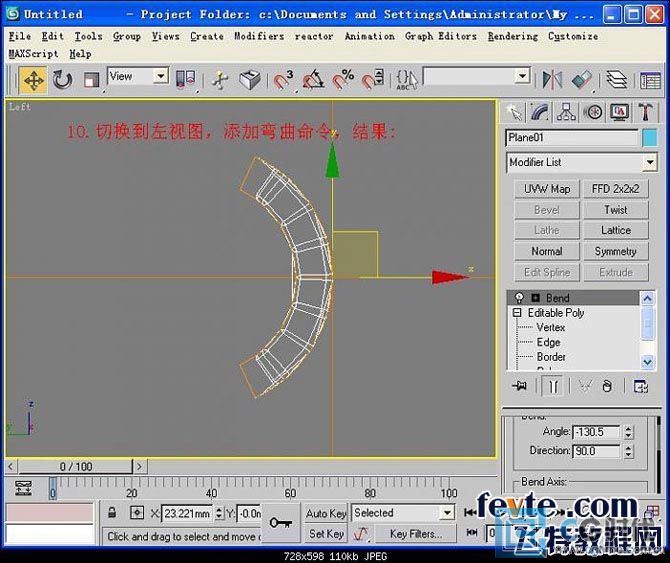
Task: Toggle Spinner Snap
Action: [373, 80]
